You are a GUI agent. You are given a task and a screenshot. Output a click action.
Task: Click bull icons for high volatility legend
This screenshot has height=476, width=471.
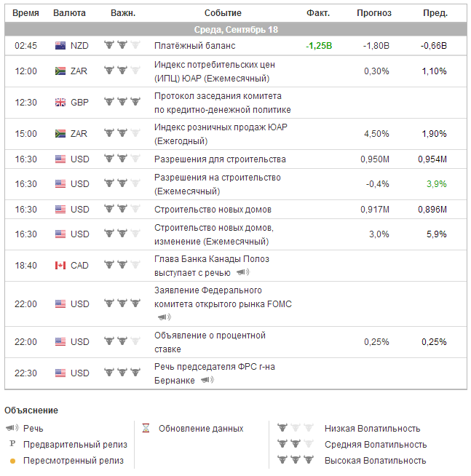[x=294, y=460]
